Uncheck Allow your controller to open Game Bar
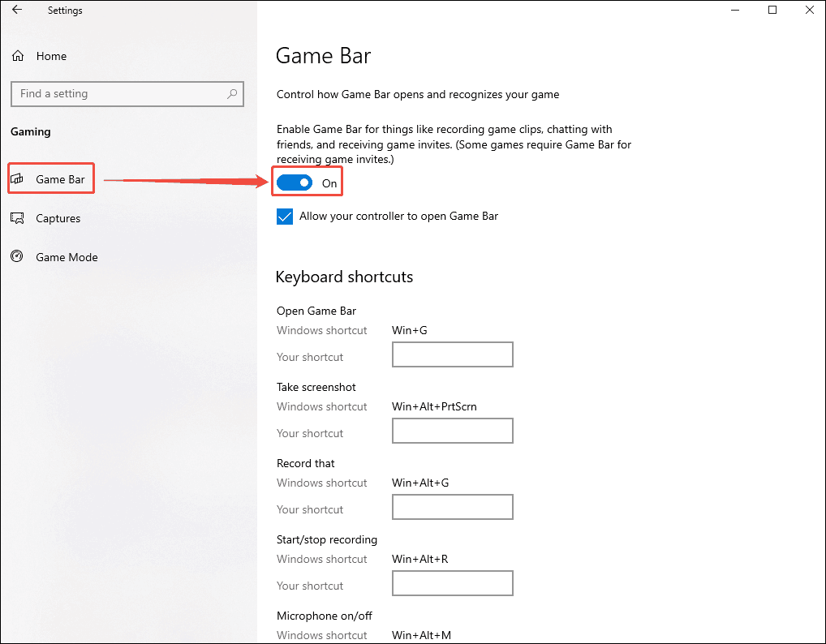This screenshot has width=826, height=644. 284,216
